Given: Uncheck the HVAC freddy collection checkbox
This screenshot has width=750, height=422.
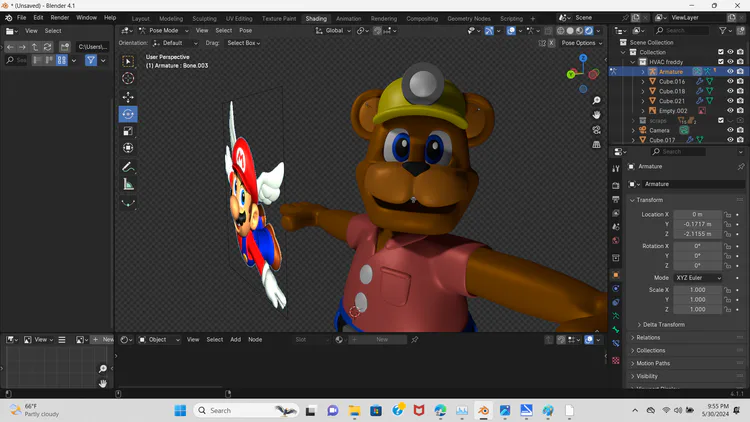Looking at the screenshot, I should click(x=720, y=62).
